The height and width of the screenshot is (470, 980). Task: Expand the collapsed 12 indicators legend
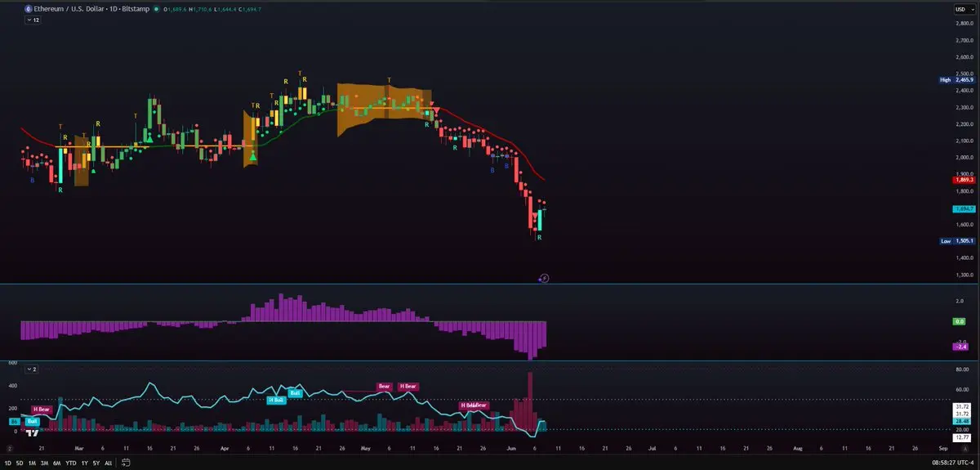[32, 19]
